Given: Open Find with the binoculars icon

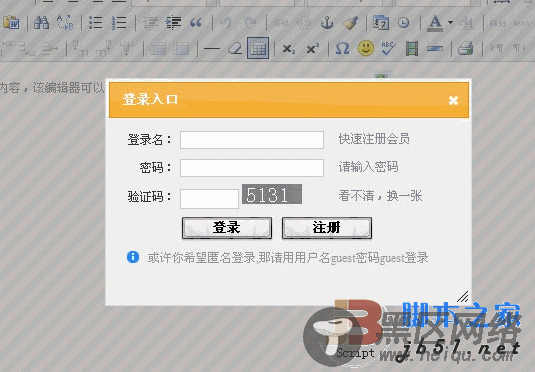Looking at the screenshot, I should tap(42, 23).
